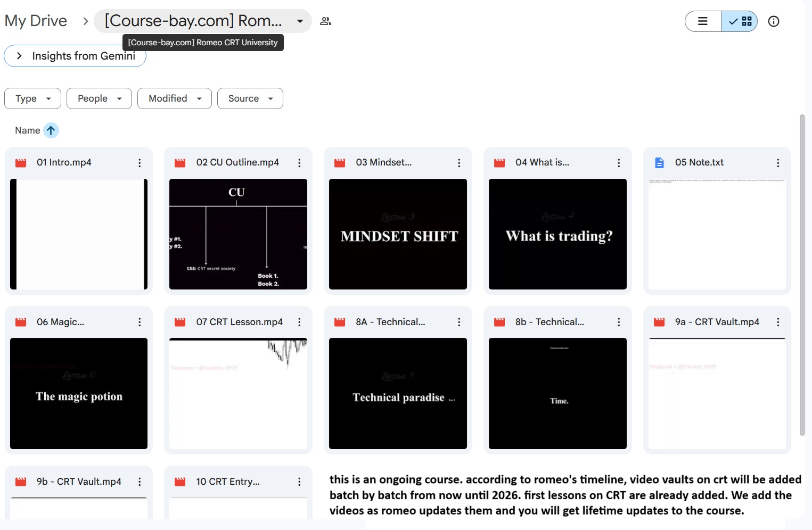Open the Source filter dropdown
This screenshot has width=812, height=530.
[250, 98]
